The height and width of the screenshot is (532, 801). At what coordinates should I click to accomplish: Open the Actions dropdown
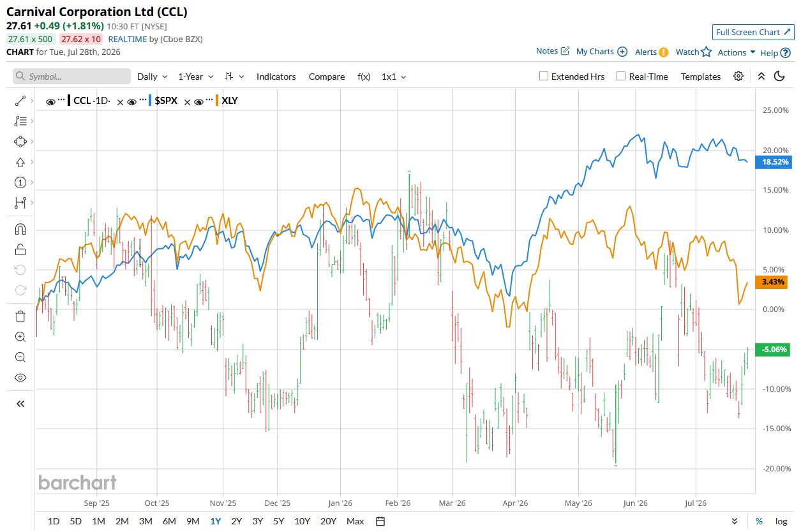(737, 52)
